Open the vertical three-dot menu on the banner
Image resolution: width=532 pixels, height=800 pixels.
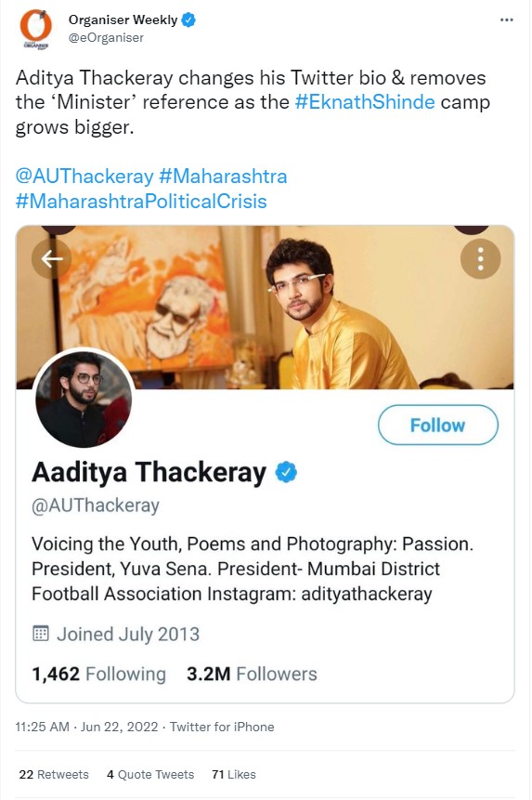(480, 259)
